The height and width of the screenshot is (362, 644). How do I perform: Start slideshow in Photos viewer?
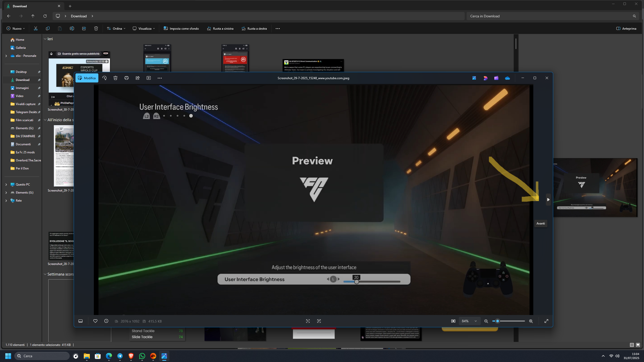149,78
